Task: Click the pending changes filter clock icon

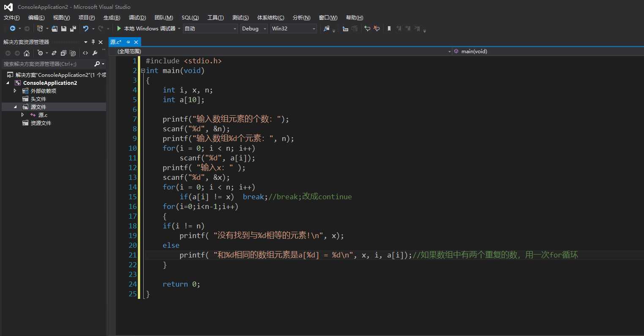Action: click(x=40, y=53)
